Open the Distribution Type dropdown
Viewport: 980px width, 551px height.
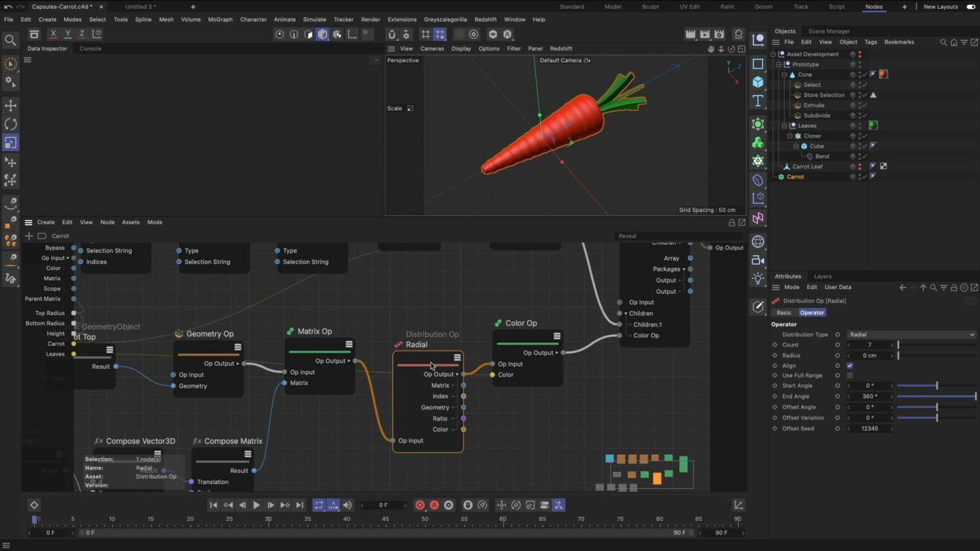pyautogui.click(x=911, y=335)
